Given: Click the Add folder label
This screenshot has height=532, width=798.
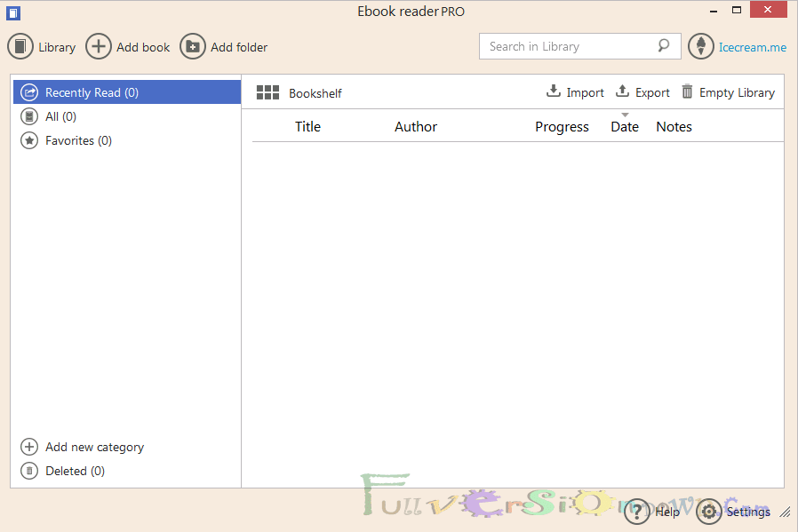Looking at the screenshot, I should coord(239,47).
